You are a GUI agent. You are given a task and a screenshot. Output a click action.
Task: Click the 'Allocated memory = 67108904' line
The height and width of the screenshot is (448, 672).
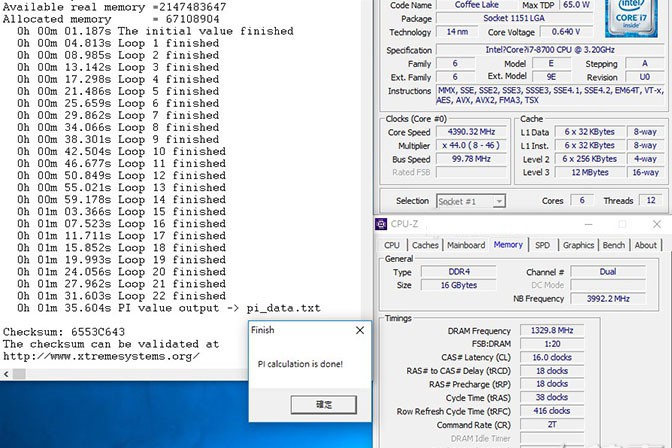tap(111, 19)
